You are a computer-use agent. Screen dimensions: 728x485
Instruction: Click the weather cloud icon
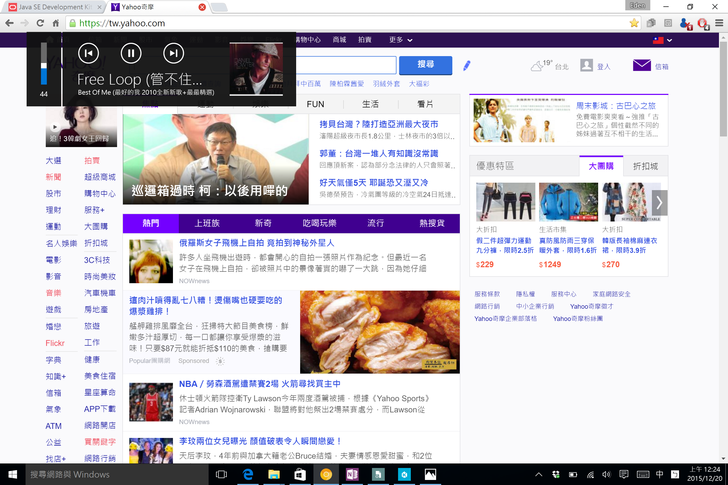tap(535, 66)
